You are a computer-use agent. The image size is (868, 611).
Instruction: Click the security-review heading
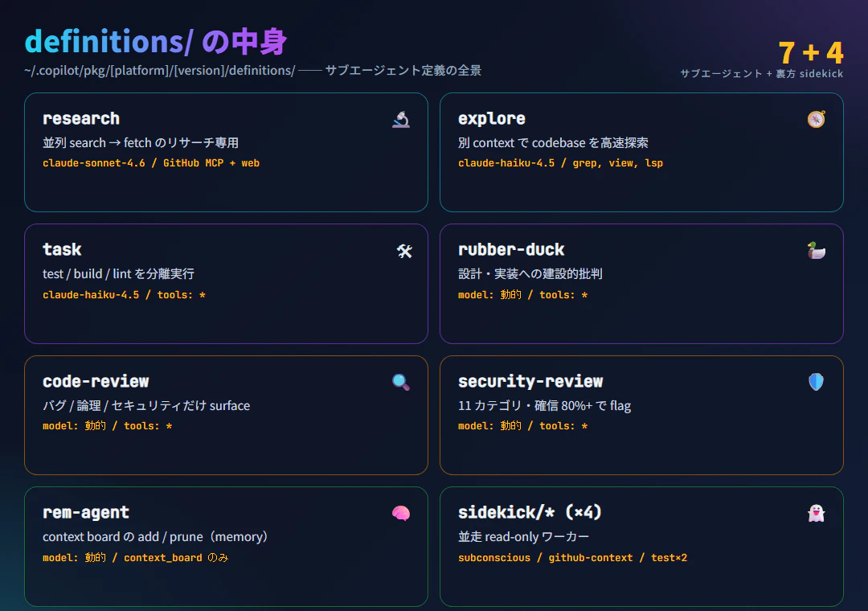click(x=530, y=381)
